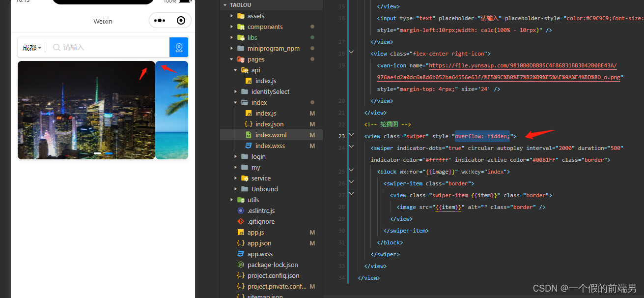Click the index.wxml file type icon
This screenshot has width=644, height=298.
[x=249, y=135]
